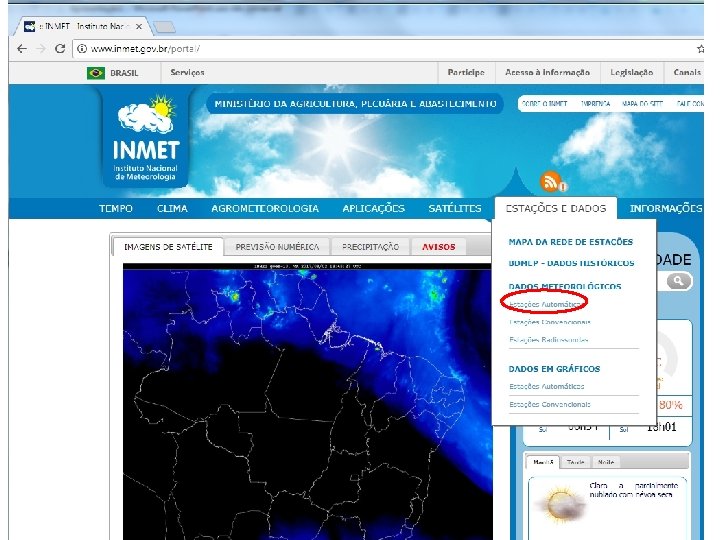The image size is (720, 540).
Task: Open Sobre o INMET link
Action: click(x=545, y=104)
